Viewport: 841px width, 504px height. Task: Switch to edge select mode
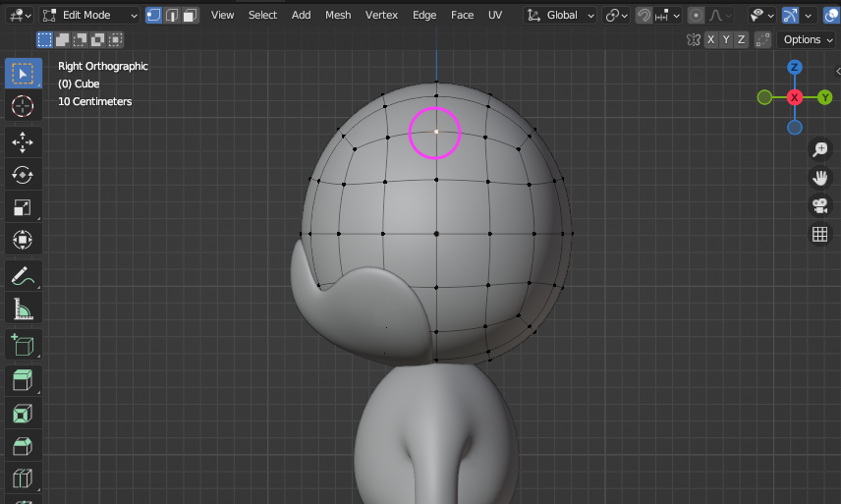[x=172, y=15]
